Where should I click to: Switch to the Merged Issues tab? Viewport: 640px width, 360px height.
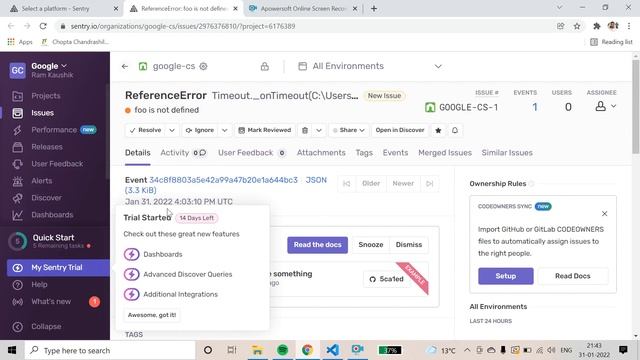click(445, 153)
